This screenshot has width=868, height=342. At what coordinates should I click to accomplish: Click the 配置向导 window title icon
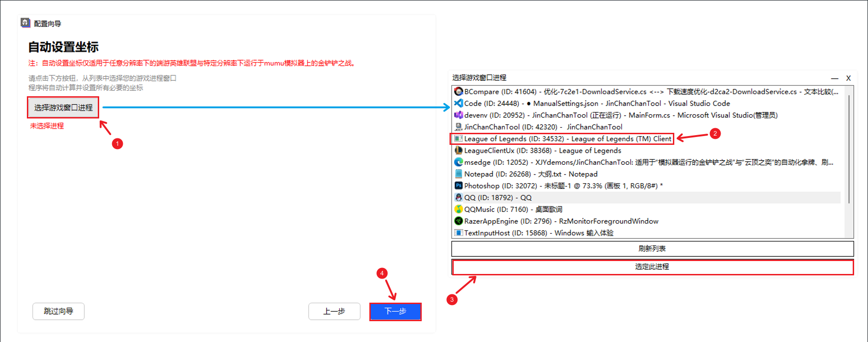point(25,23)
